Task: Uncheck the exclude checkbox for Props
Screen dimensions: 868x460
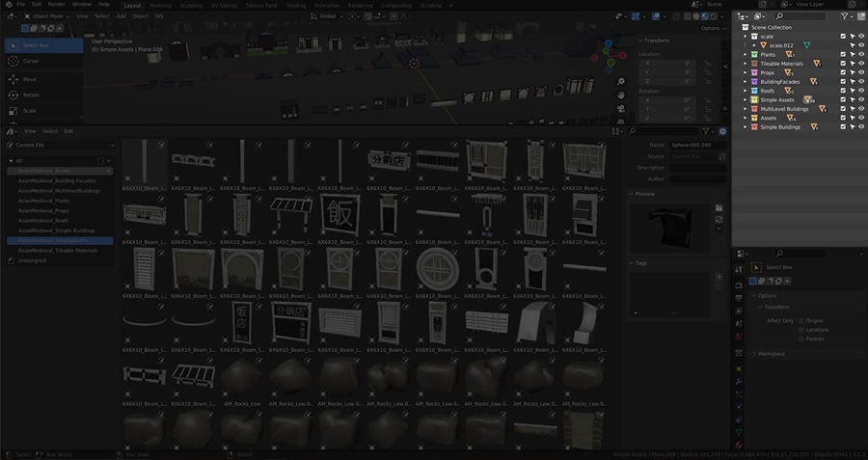Action: click(x=843, y=72)
